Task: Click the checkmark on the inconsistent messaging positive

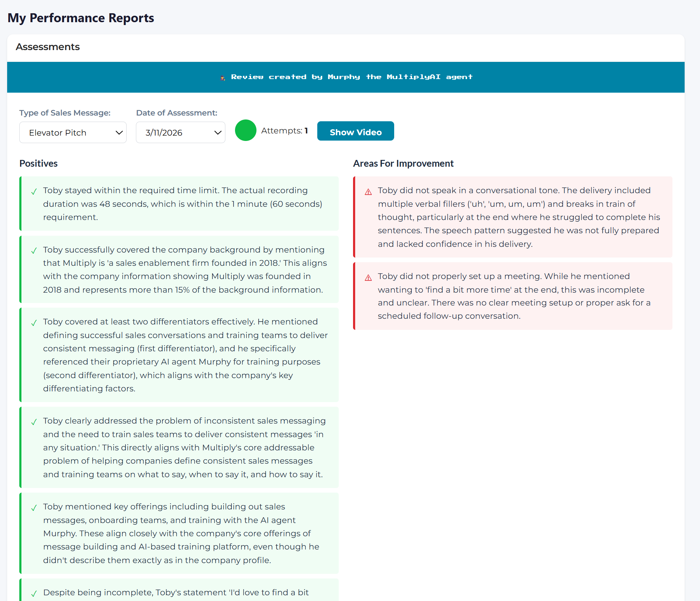Action: tap(34, 422)
